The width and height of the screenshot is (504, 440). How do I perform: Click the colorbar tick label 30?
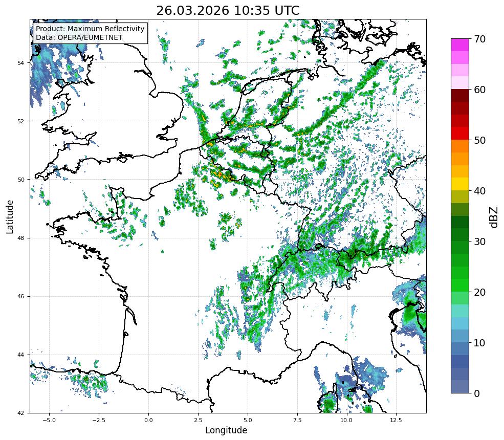(479, 241)
